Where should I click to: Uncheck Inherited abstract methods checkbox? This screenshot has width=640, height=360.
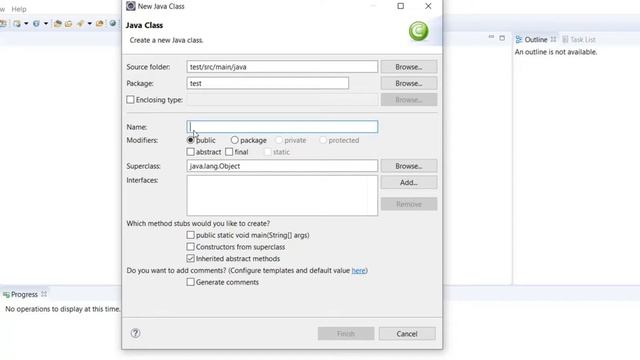tap(191, 258)
